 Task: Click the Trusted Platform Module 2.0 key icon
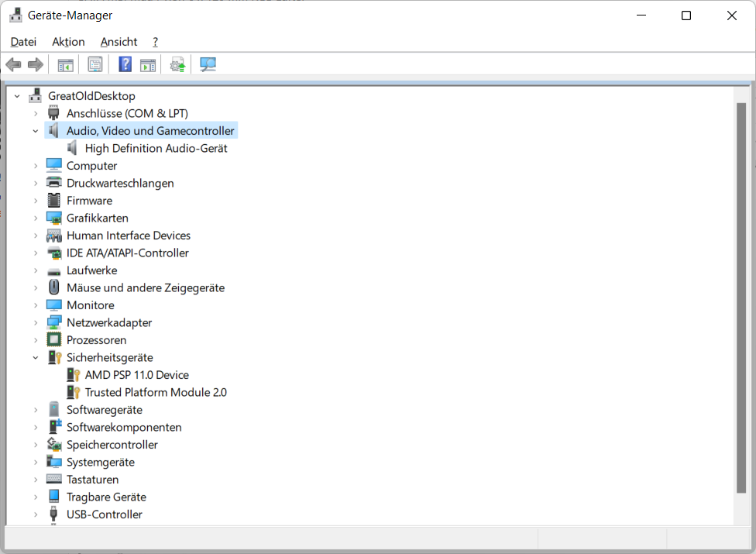pyautogui.click(x=73, y=392)
